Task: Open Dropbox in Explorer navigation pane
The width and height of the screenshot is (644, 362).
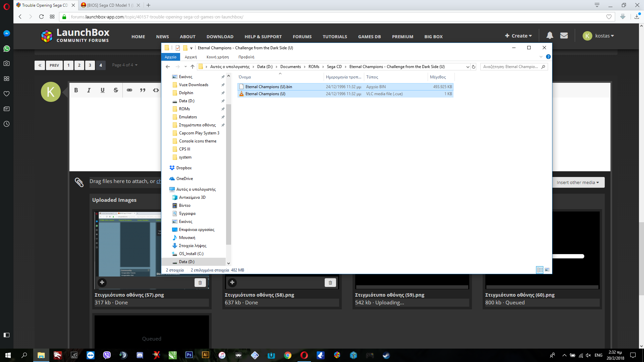Action: (x=184, y=168)
